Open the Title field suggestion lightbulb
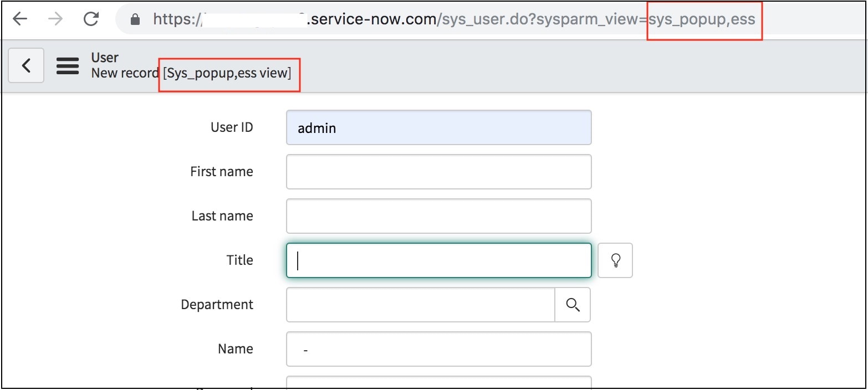This screenshot has width=868, height=390. pos(615,260)
